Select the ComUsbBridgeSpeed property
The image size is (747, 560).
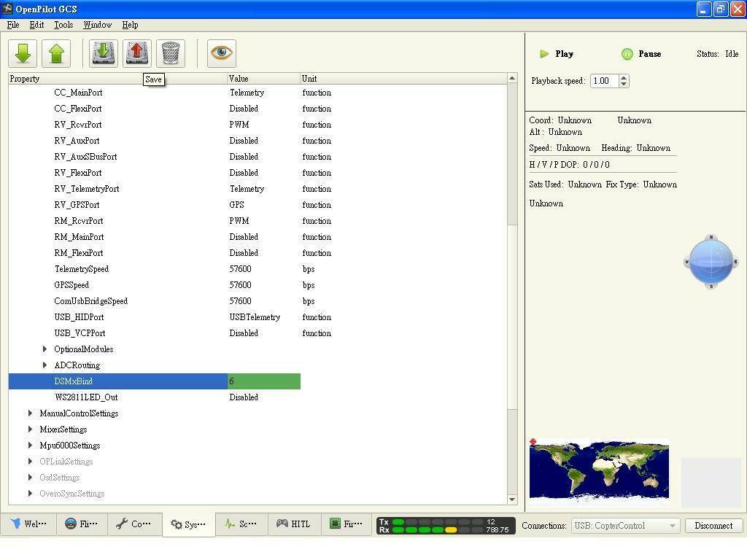[90, 301]
